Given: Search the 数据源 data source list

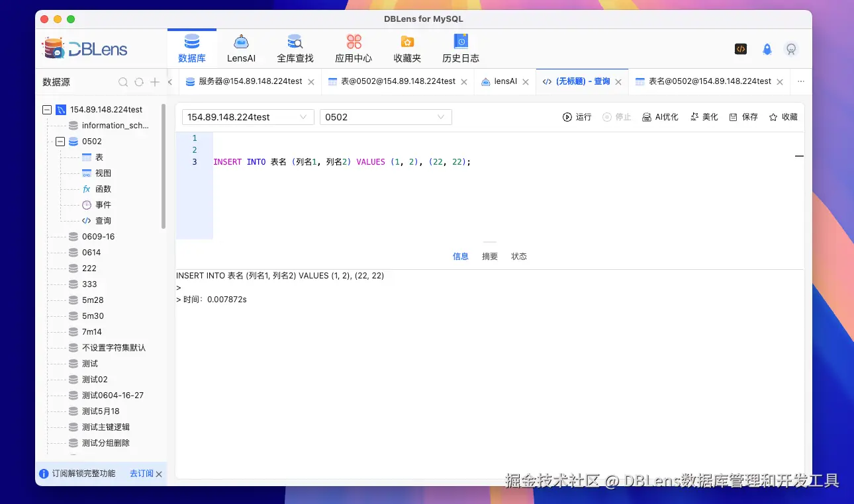Looking at the screenshot, I should [123, 82].
